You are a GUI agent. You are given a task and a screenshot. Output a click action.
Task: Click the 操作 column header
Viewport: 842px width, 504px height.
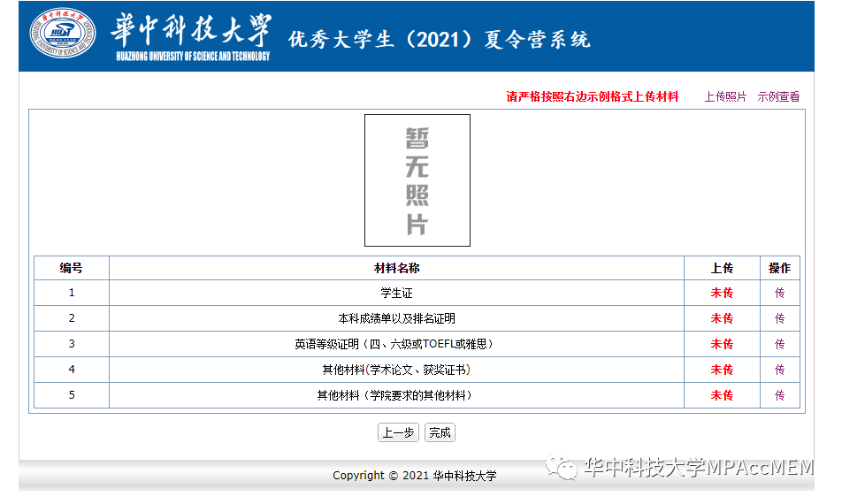coord(780,268)
